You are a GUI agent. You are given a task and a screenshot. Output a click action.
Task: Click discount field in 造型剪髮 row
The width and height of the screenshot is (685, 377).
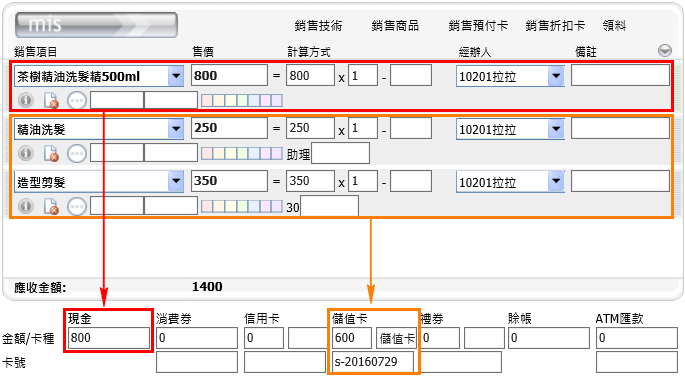(x=411, y=181)
